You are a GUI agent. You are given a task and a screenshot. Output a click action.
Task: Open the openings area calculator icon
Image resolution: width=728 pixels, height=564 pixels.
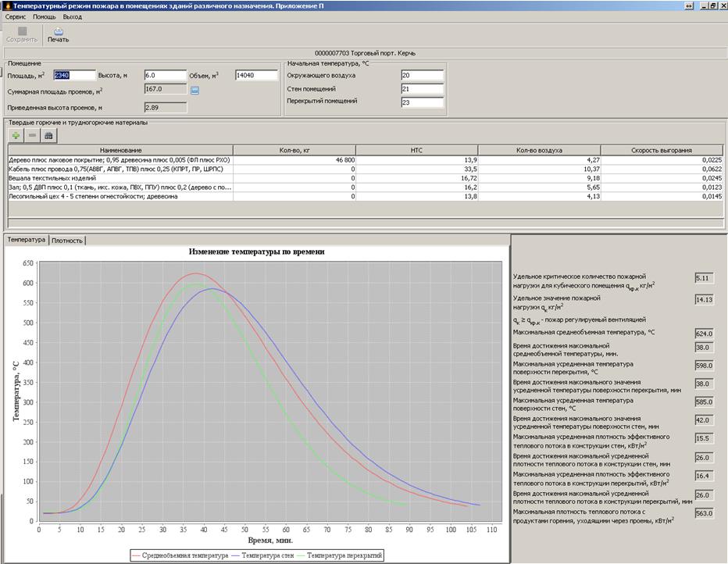[x=195, y=91]
